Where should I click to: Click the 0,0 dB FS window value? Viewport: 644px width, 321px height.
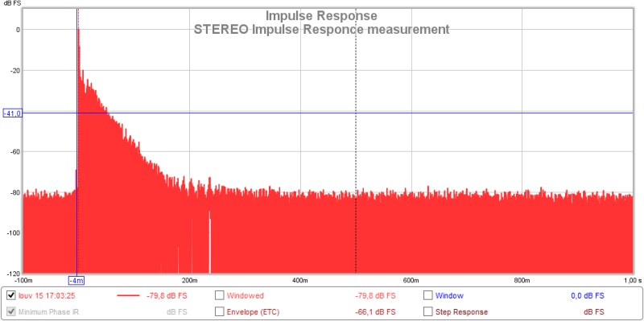588,295
